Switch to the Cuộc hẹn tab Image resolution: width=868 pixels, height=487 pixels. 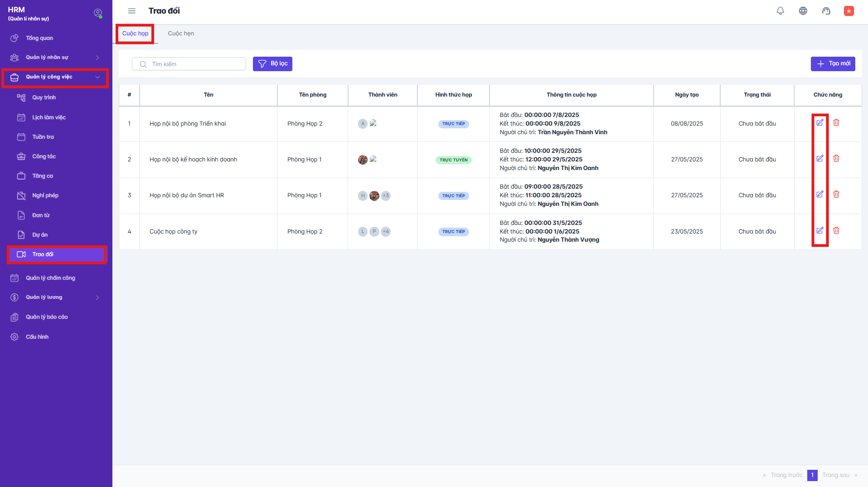pos(180,33)
